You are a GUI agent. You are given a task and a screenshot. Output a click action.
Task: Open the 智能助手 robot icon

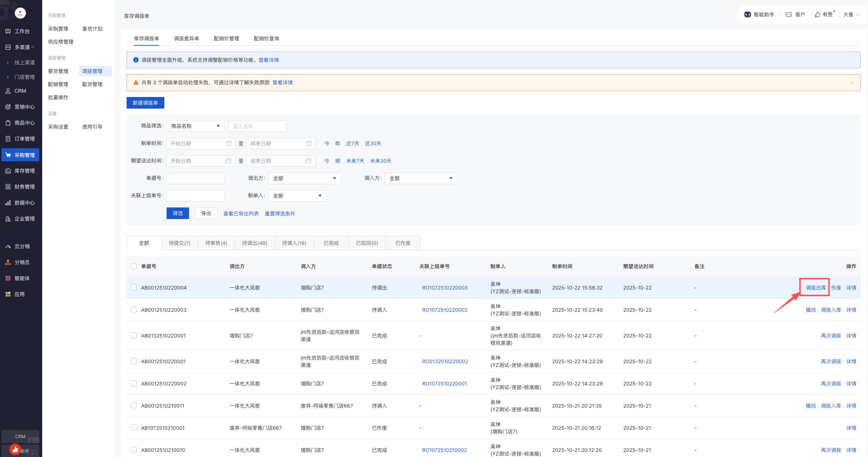(747, 15)
